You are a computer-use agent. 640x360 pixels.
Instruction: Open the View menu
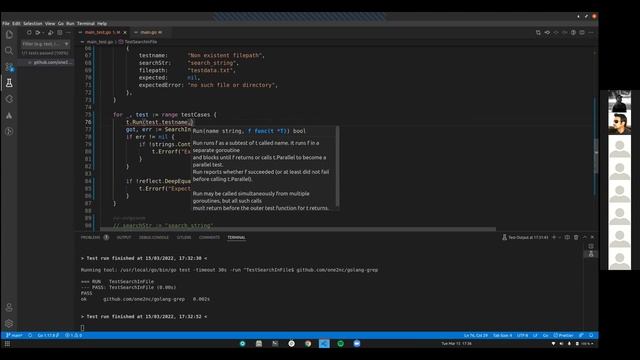tap(50, 24)
